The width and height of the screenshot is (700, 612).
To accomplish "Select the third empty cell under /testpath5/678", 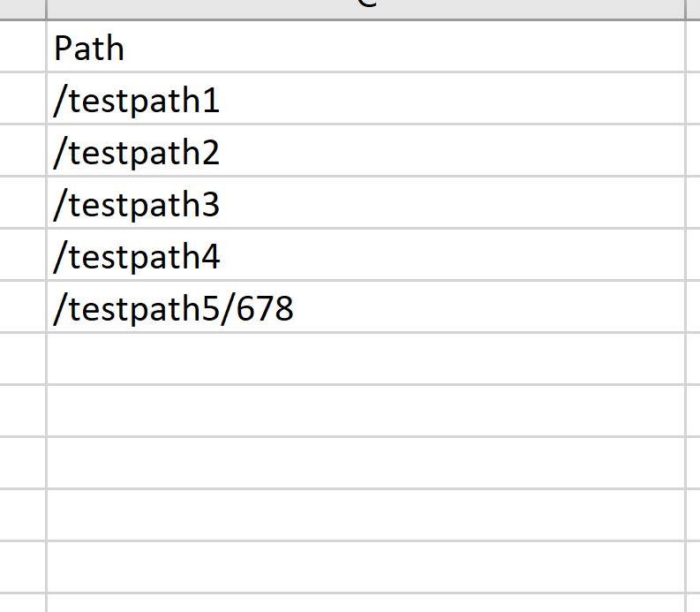I will (365, 464).
